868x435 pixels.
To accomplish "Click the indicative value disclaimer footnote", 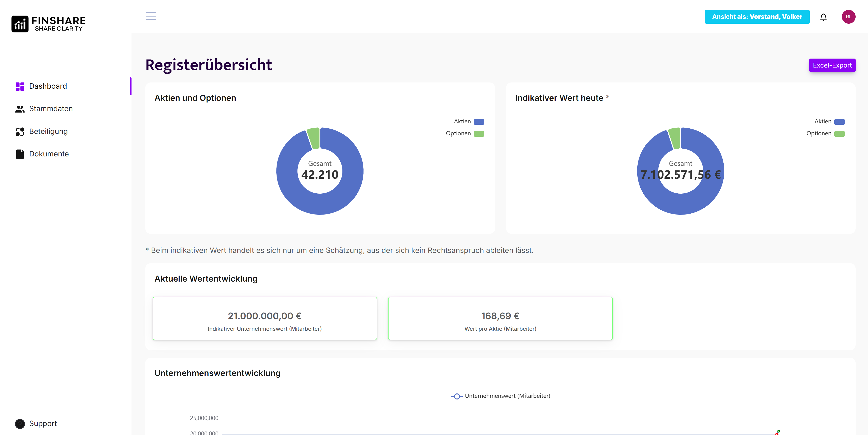I will 339,250.
